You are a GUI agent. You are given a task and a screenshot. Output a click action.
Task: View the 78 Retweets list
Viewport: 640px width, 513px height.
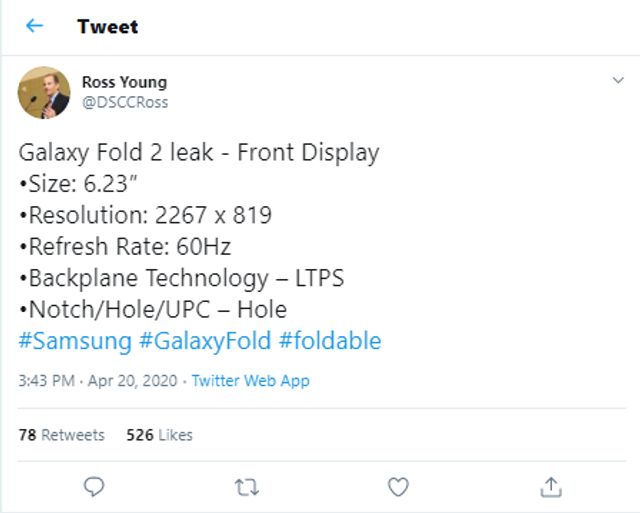[x=61, y=435]
